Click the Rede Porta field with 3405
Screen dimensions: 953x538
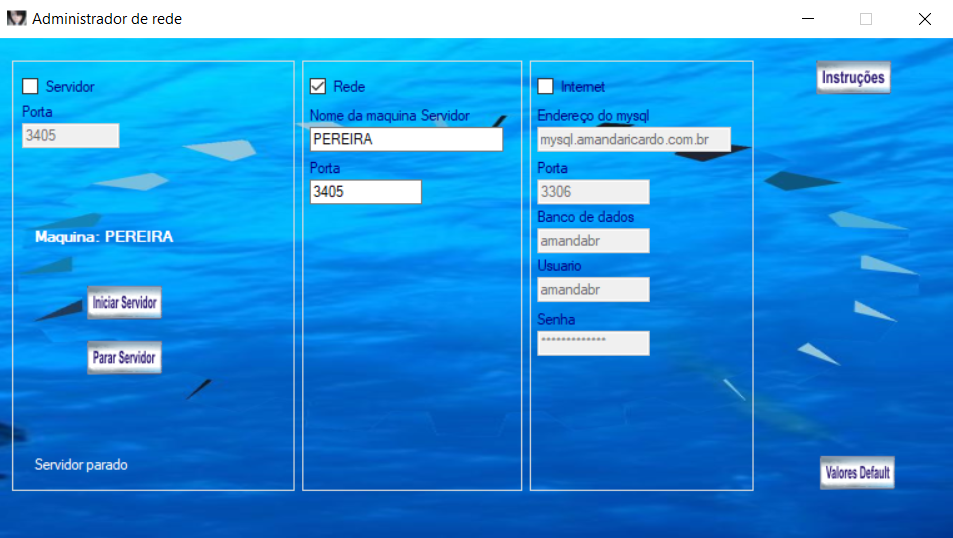[365, 191]
